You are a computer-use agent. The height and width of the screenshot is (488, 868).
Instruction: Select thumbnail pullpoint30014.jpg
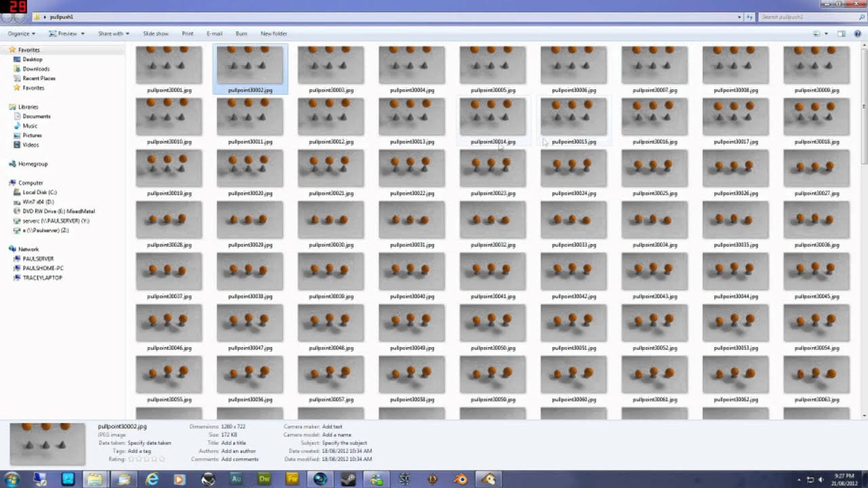493,121
